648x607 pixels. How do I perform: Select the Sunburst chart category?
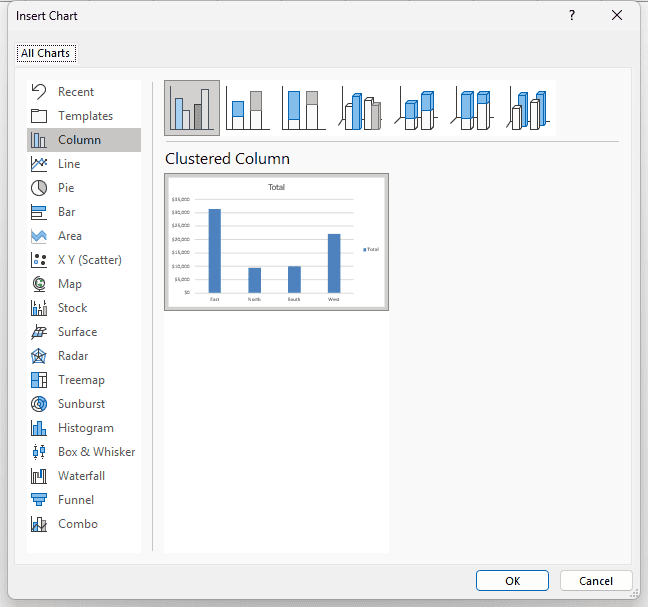[84, 404]
